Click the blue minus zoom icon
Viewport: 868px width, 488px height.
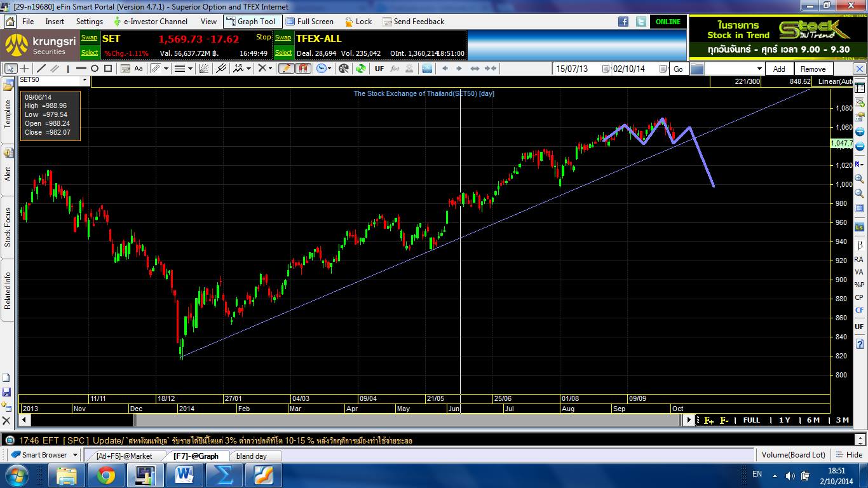(x=859, y=147)
